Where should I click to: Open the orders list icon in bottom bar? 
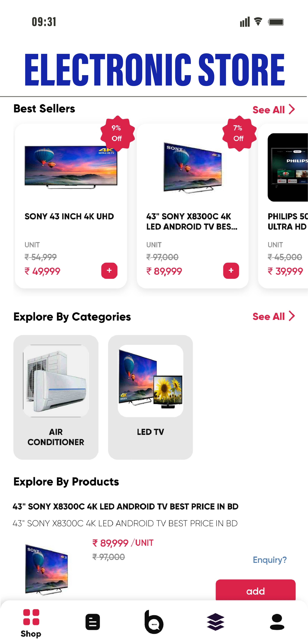[93, 622]
